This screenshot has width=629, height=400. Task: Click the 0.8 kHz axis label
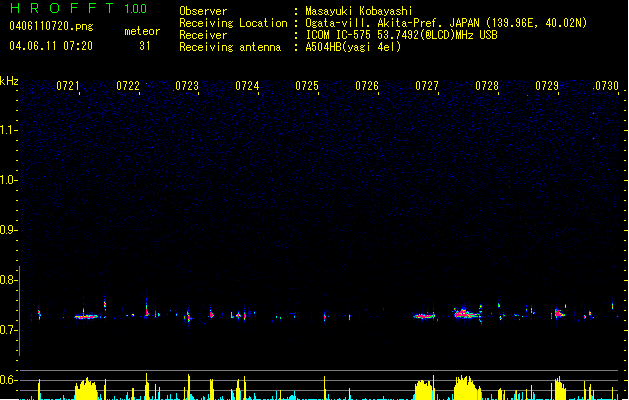click(8, 280)
